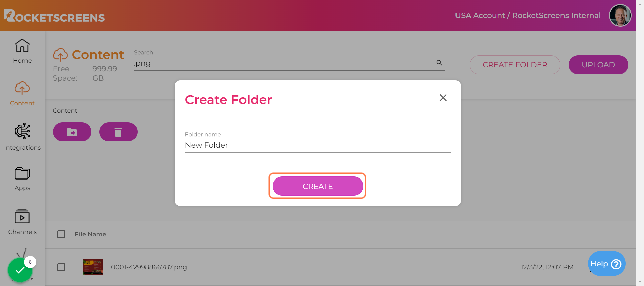Viewport: 644px width, 286px height.
Task: Open Channels in the sidebar
Action: tap(22, 222)
